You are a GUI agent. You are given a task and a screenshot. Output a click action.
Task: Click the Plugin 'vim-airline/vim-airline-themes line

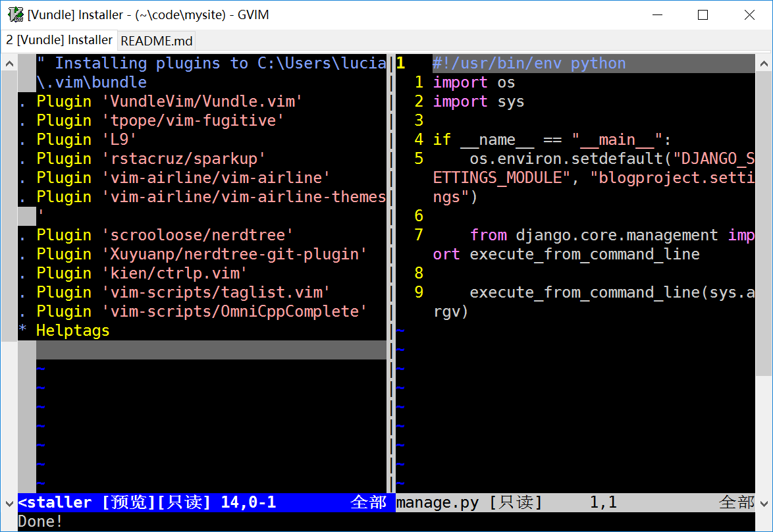(211, 197)
